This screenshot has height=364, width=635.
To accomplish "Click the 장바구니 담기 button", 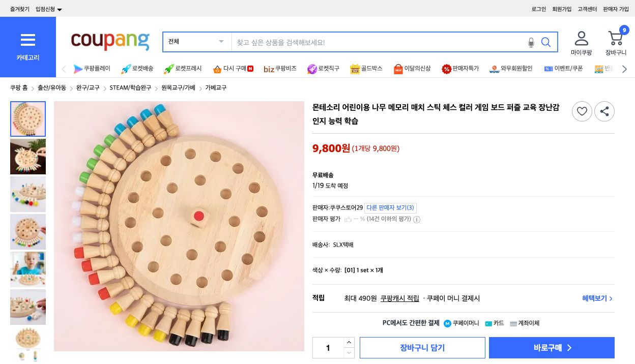I will tap(422, 348).
